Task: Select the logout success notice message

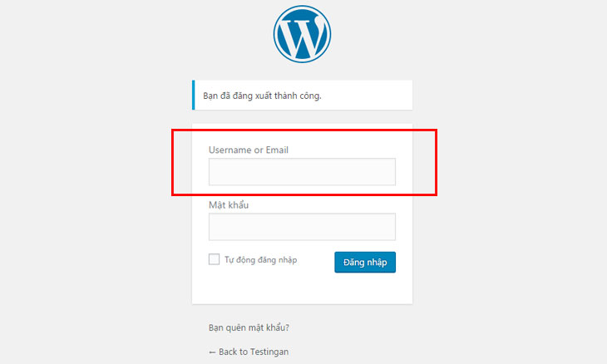Action: [303, 96]
